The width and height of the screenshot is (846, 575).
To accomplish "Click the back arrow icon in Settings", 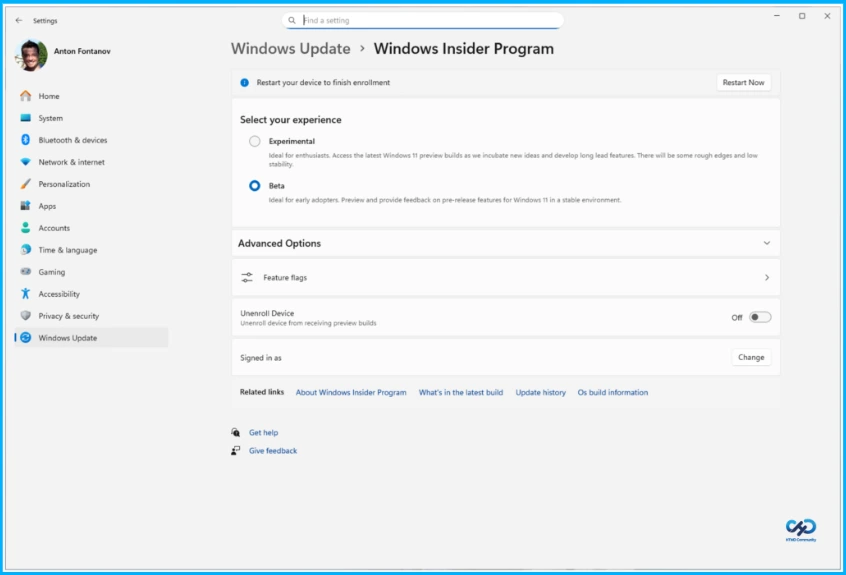I will pyautogui.click(x=19, y=20).
